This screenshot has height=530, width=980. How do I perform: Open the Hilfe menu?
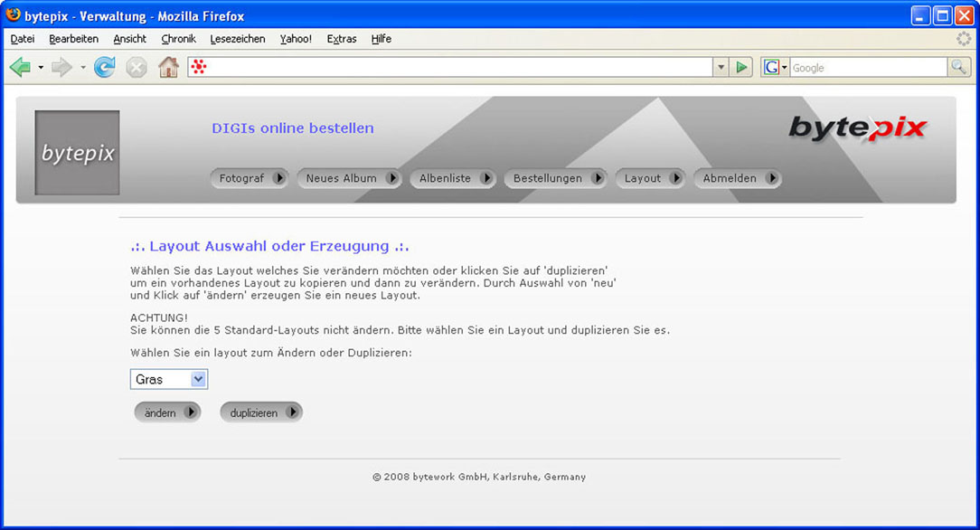tap(381, 39)
